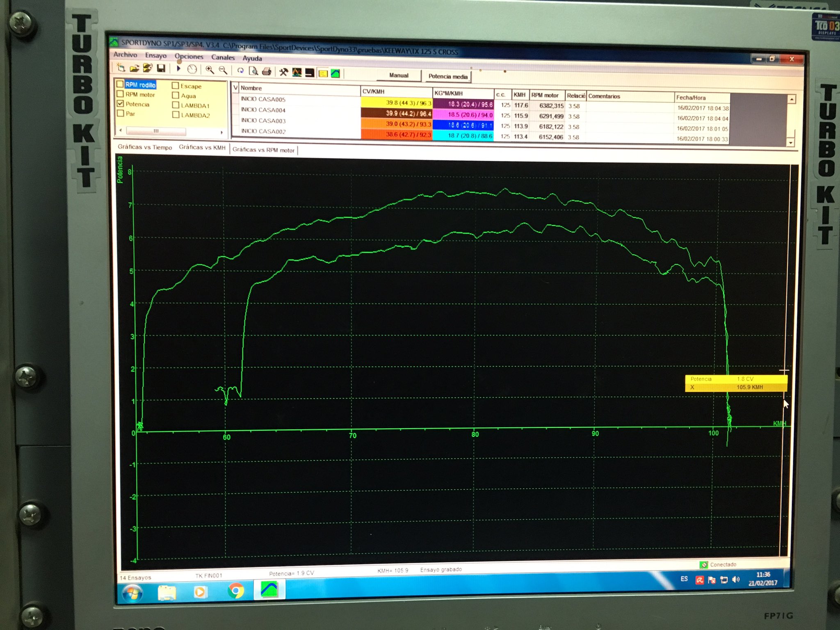
Task: Check the LAMBDA1 channel box
Action: click(176, 105)
